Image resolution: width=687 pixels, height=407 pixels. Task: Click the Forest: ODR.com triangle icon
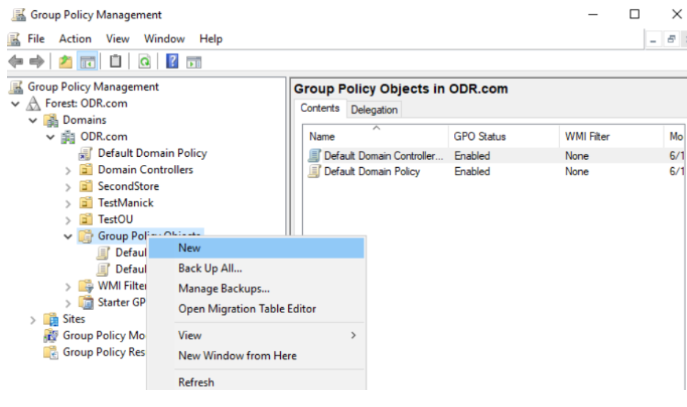[33, 103]
